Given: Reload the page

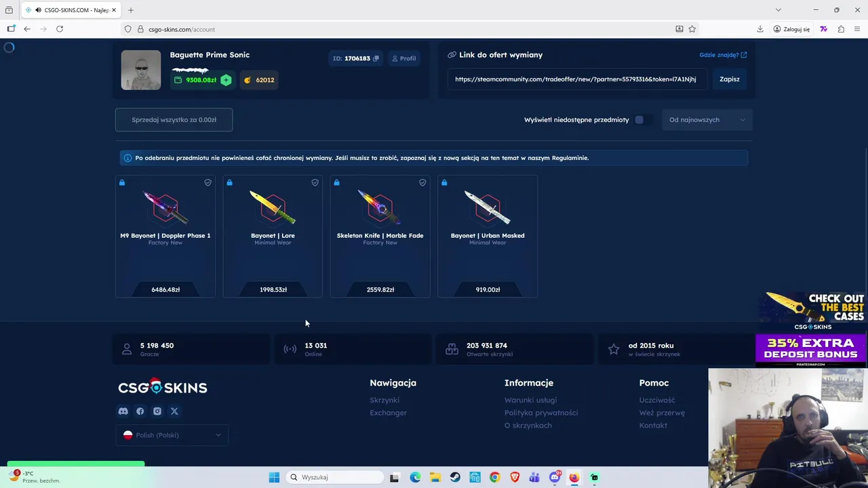Looking at the screenshot, I should click(x=60, y=29).
